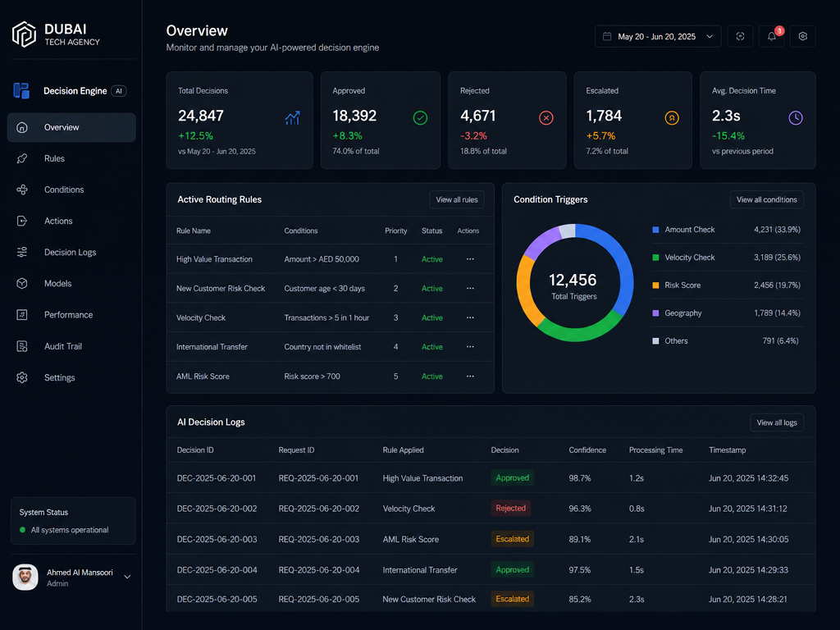Click the fullscreen scan icon in header

(741, 36)
